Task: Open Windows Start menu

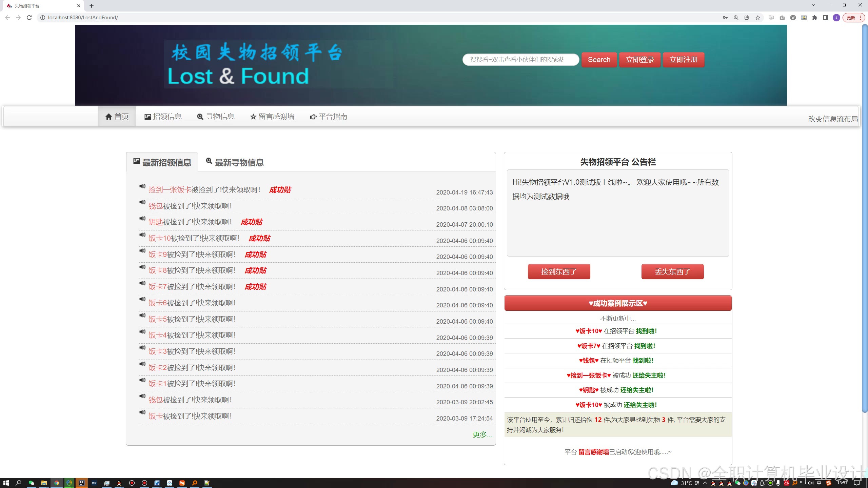Action: coord(6,483)
